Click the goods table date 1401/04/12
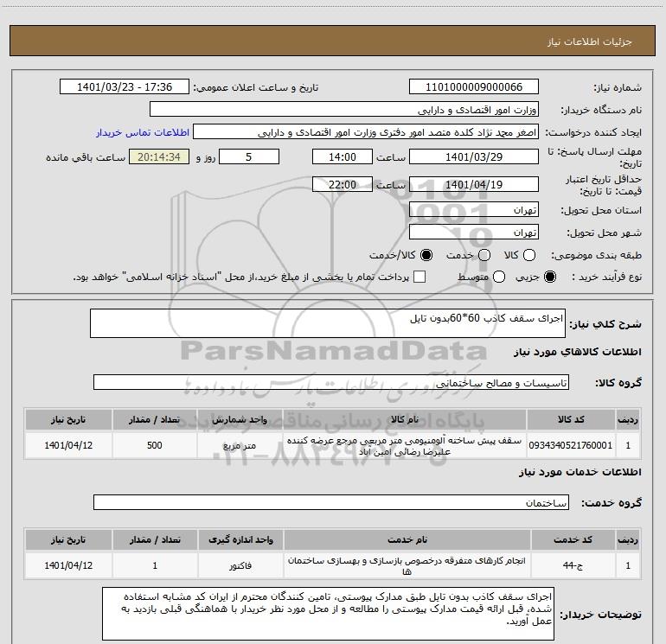Viewport: 666px width, 644px height. tap(68, 445)
